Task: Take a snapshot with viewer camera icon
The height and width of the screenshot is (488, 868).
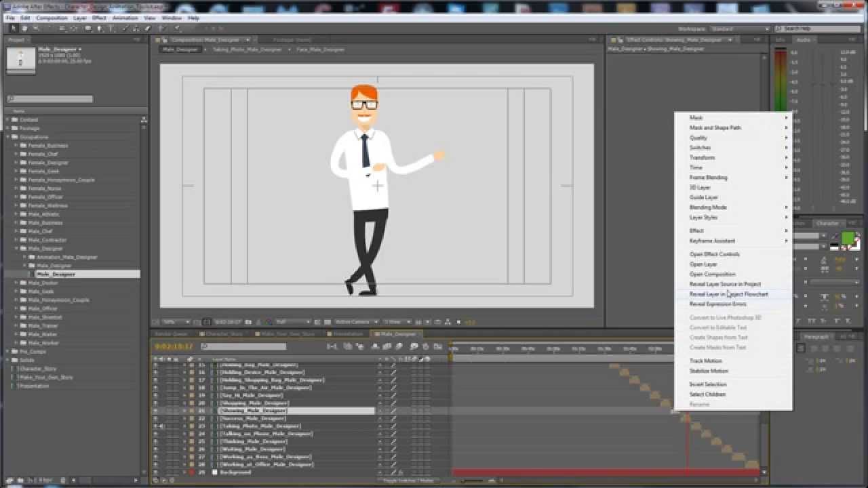Action: tap(248, 322)
